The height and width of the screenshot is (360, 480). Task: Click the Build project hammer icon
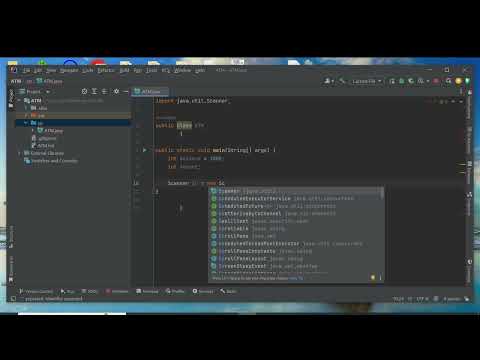point(342,81)
